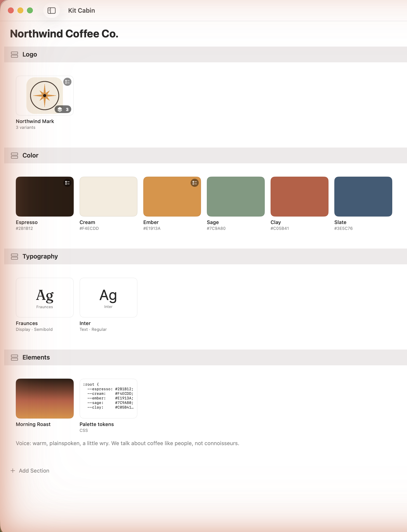
Task: Click the Elements section icon
Action: click(15, 357)
